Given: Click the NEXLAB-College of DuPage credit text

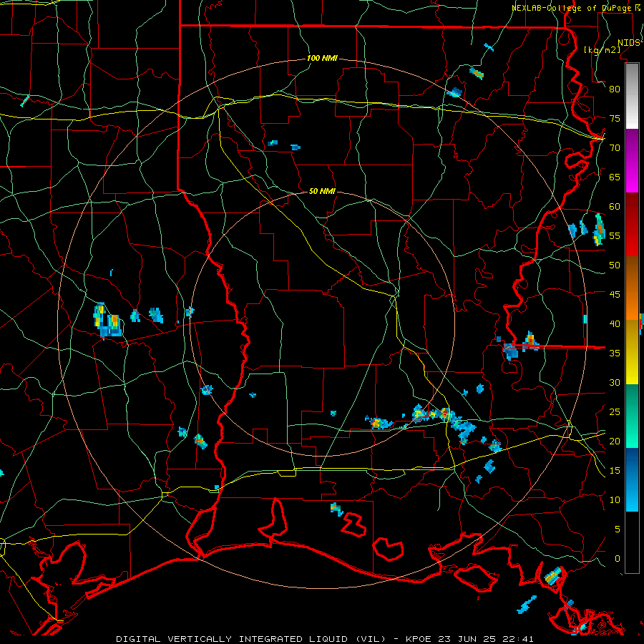Looking at the screenshot, I should [x=571, y=8].
